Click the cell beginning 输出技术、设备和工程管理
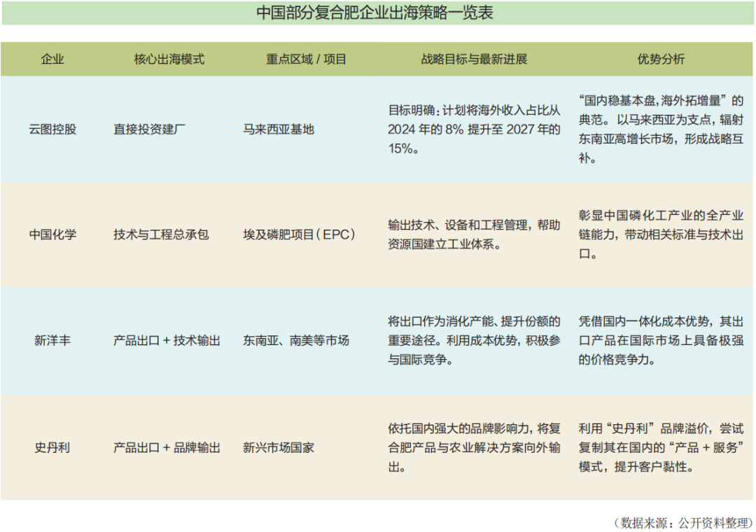 (475, 234)
